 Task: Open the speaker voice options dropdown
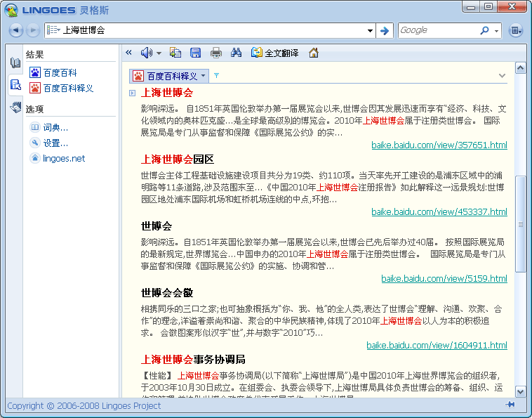point(159,53)
